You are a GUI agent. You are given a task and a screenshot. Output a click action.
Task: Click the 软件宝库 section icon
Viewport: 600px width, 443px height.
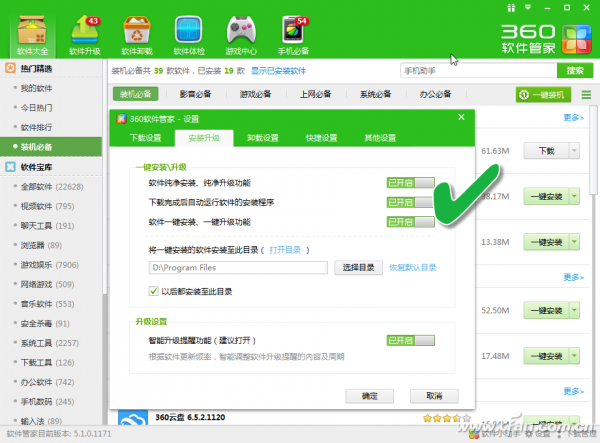10,167
